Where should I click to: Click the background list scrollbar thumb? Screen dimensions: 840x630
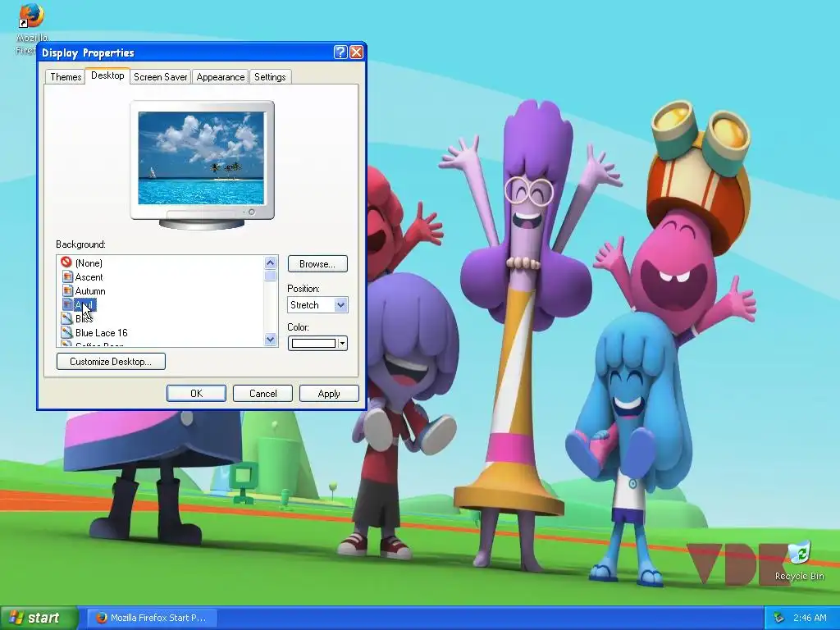pos(271,276)
